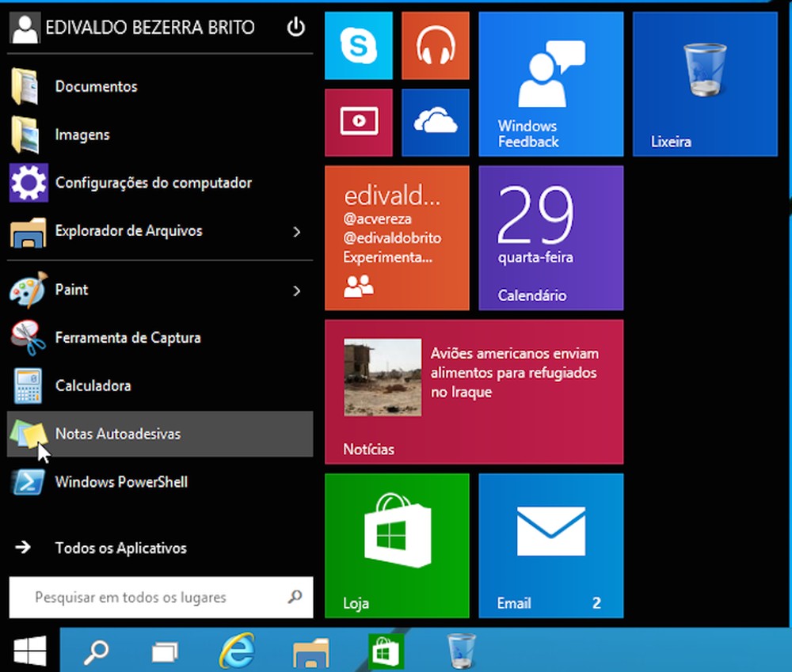Click the Windows Start button
The width and height of the screenshot is (792, 672).
tap(30, 651)
